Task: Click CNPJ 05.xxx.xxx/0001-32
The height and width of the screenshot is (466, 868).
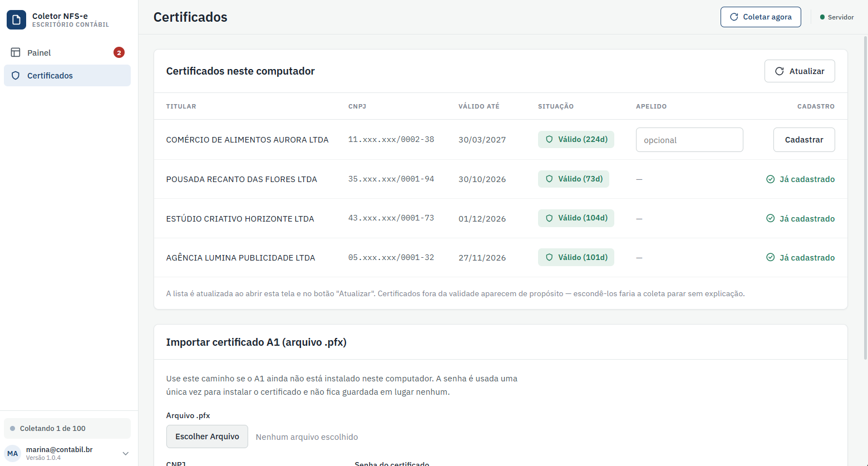Action: coord(391,258)
